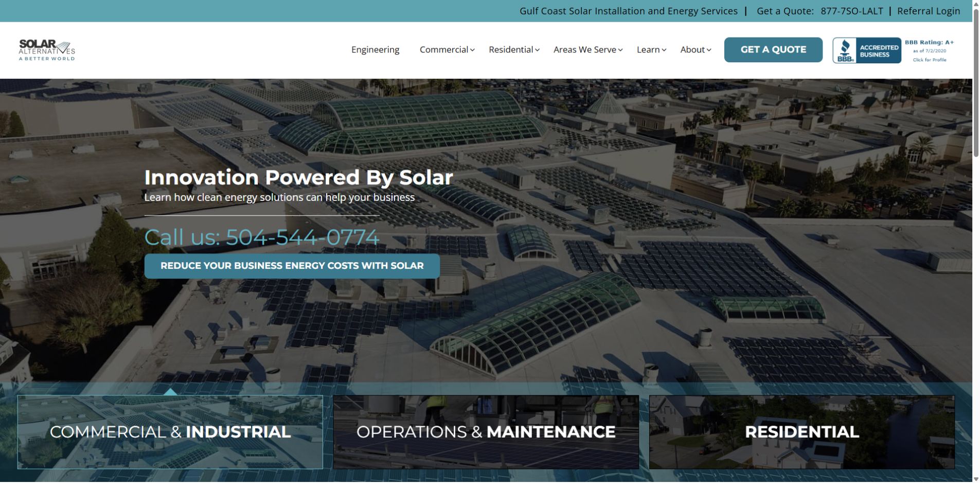Screen dimensions: 980x483
Task: Open the About menu item
Action: click(692, 49)
